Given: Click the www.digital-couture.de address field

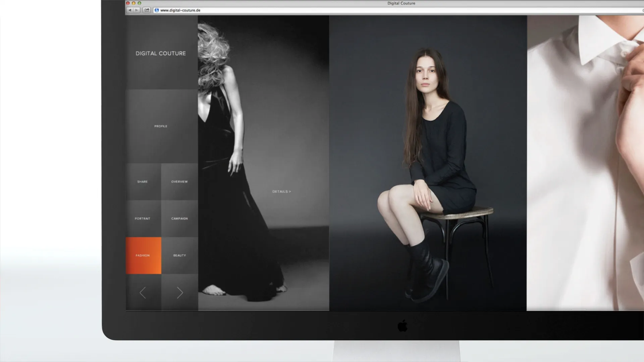Looking at the screenshot, I should click(x=398, y=10).
